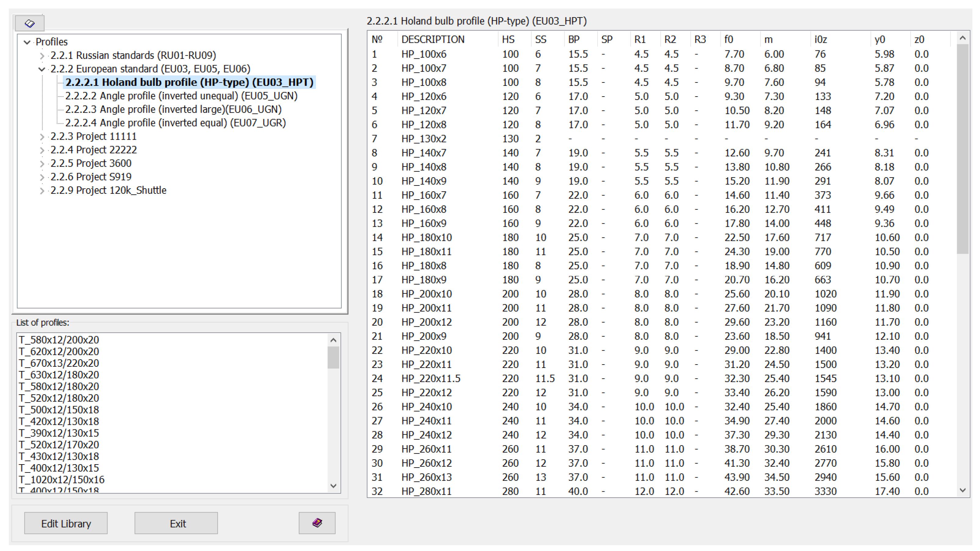Select 2.2.2.4 Angle profile (inverted equal)
The image size is (980, 551).
point(175,123)
